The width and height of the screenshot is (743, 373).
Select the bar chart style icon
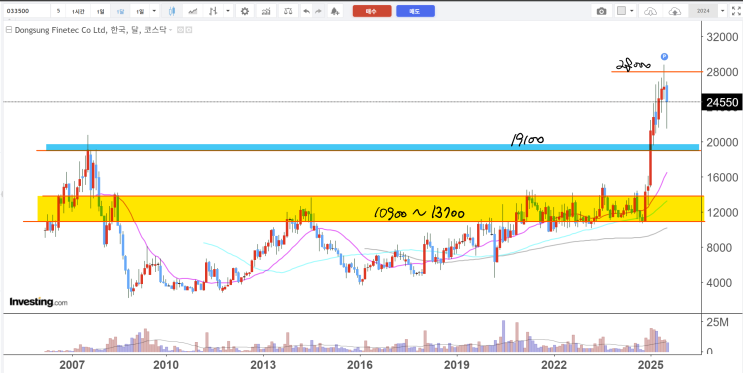click(x=214, y=11)
